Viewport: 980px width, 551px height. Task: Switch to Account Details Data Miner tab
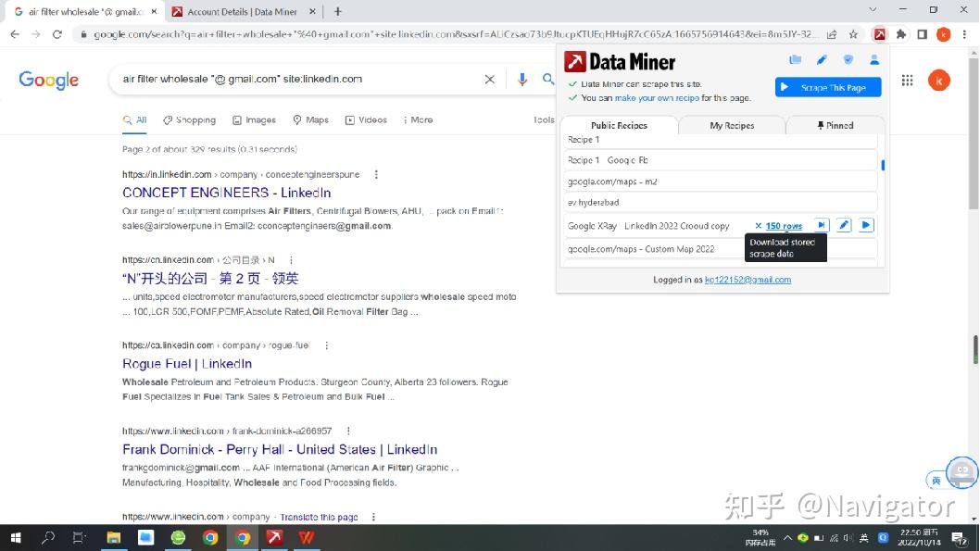[244, 11]
